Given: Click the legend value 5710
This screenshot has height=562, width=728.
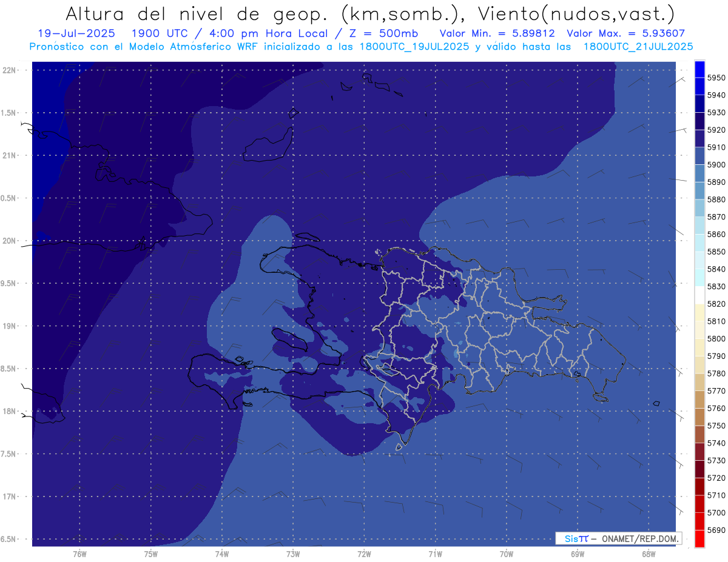Looking at the screenshot, I should point(716,495).
